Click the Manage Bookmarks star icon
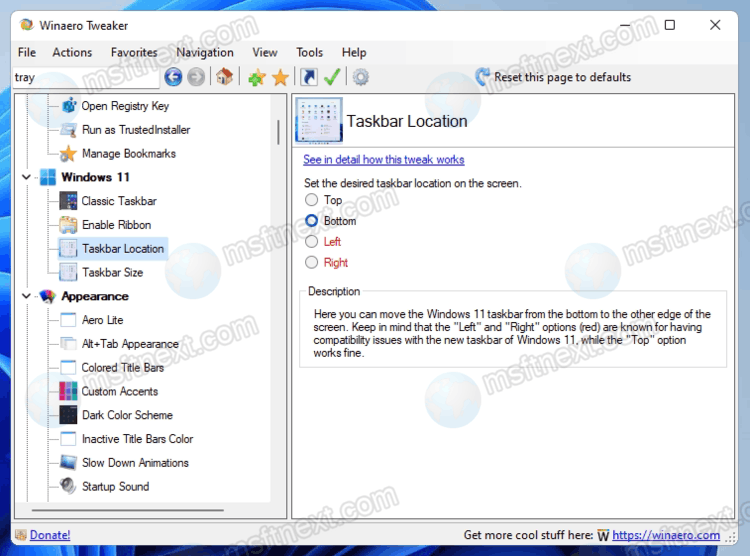750x556 pixels. coord(68,154)
